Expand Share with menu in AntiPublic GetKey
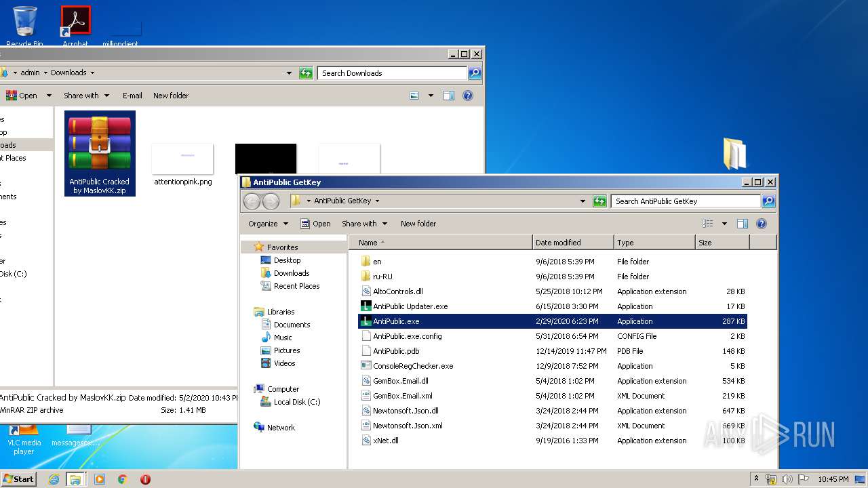Image resolution: width=868 pixels, height=488 pixels. (x=364, y=224)
